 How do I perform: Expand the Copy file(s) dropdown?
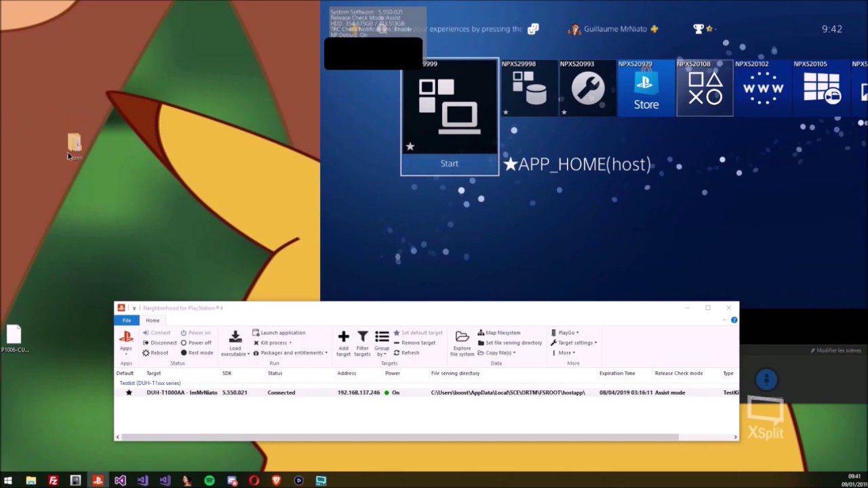(496, 352)
